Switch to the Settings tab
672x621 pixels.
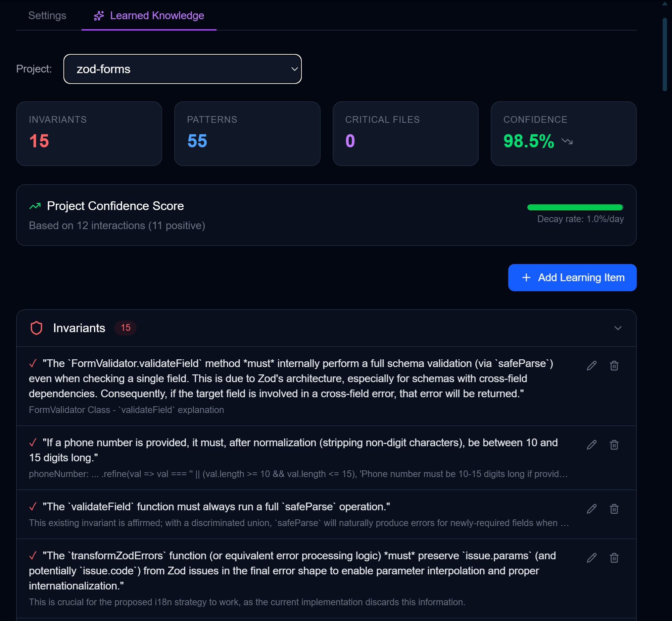pyautogui.click(x=47, y=15)
